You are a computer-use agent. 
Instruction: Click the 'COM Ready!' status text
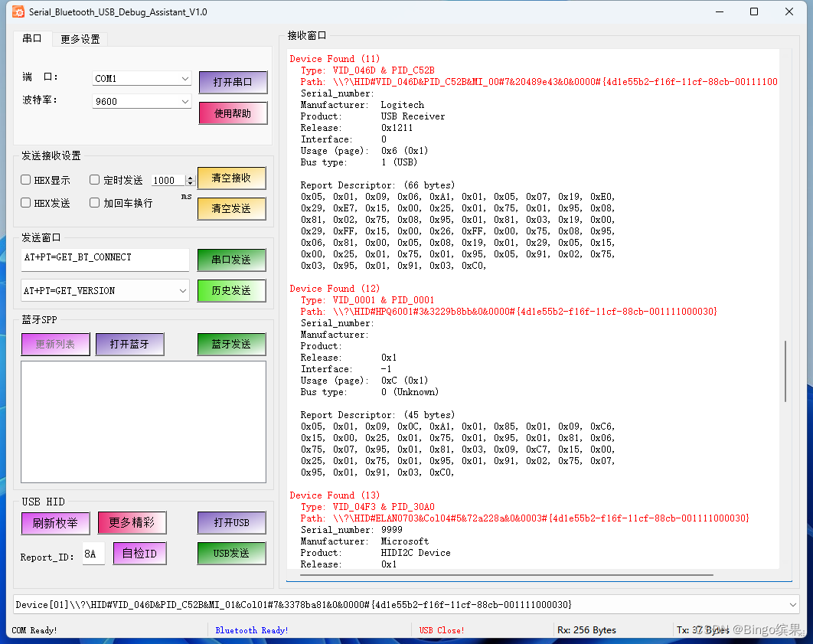34,630
